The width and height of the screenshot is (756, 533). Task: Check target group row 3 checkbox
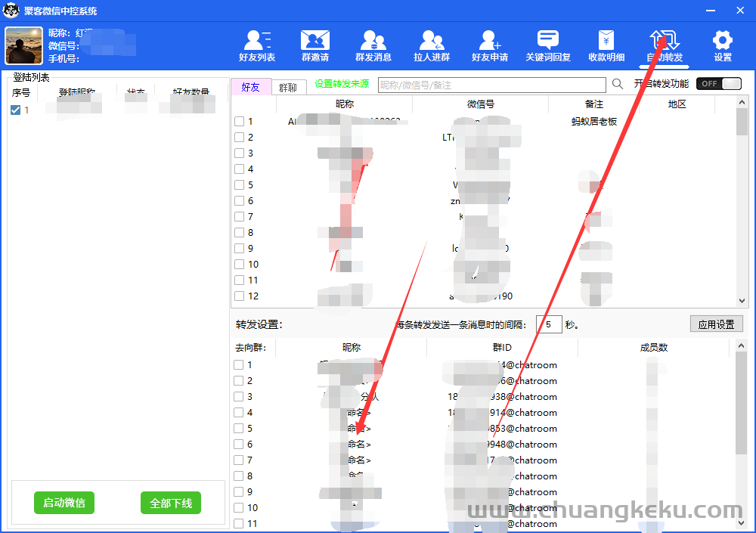tap(239, 397)
